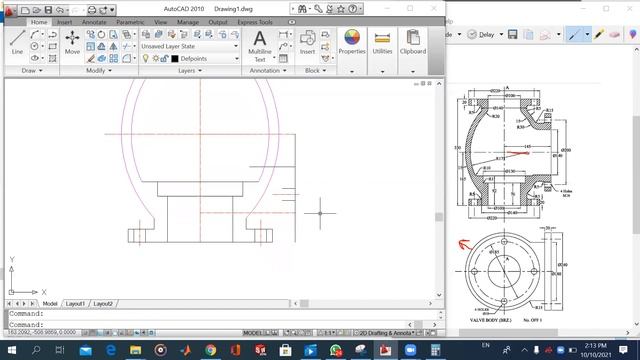Select the Model tab
Image resolution: width=640 pixels, height=360 pixels.
(x=50, y=304)
